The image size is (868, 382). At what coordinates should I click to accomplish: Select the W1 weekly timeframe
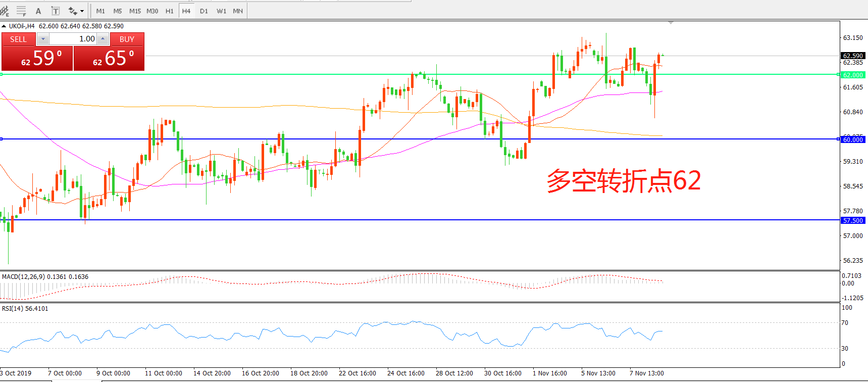pos(221,11)
